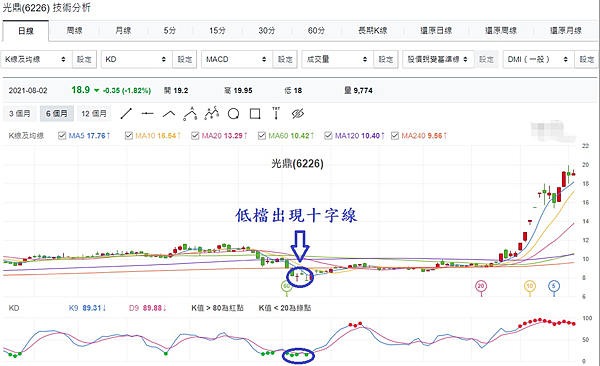Viewport: 600px width, 366px height.
Task: Click the K值 < 20為綠點 legend text
Action: click(285, 308)
